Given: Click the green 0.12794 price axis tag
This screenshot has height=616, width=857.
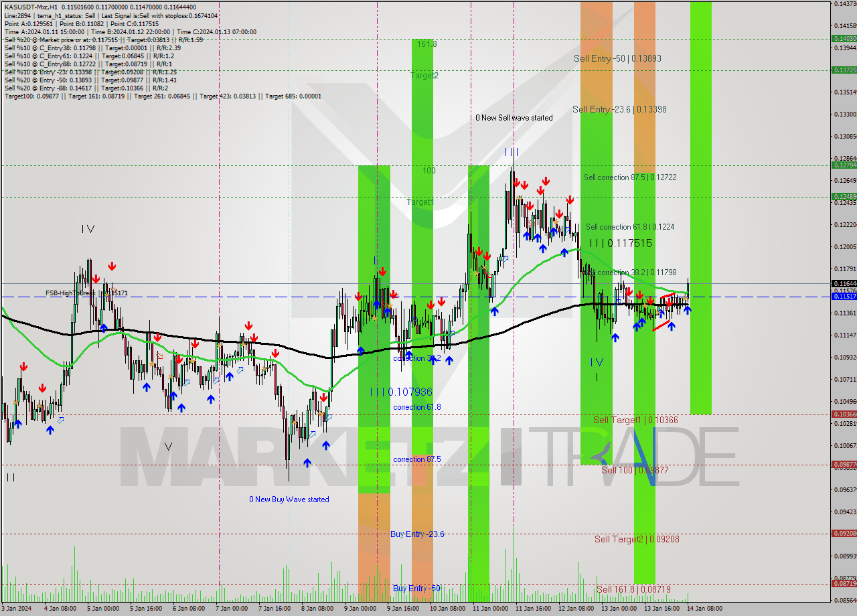Looking at the screenshot, I should (844, 165).
